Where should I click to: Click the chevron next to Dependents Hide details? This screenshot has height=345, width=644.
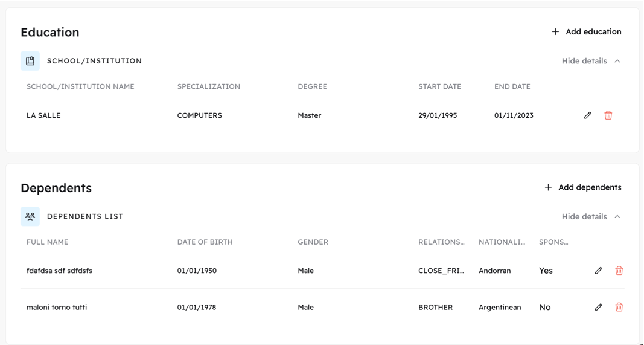617,217
